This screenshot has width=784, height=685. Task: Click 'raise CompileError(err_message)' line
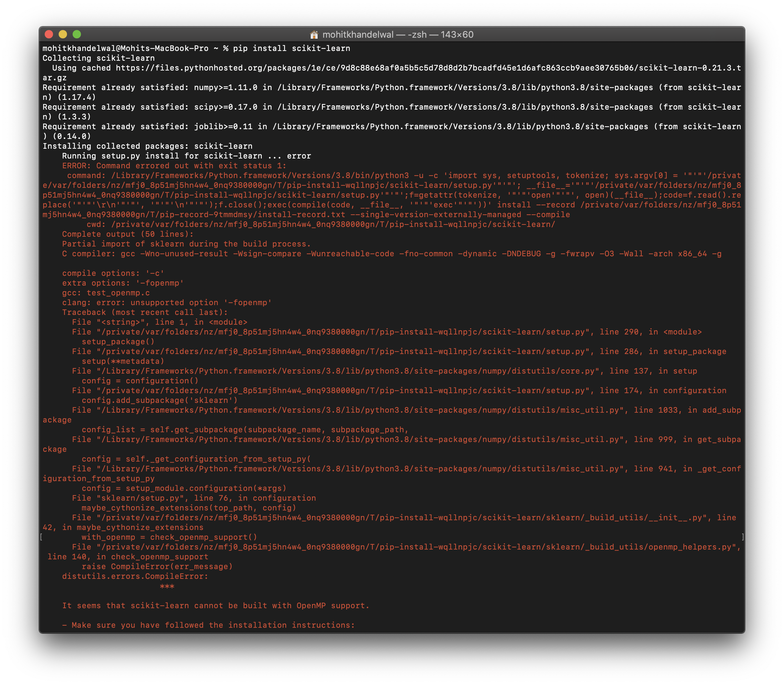tap(157, 567)
